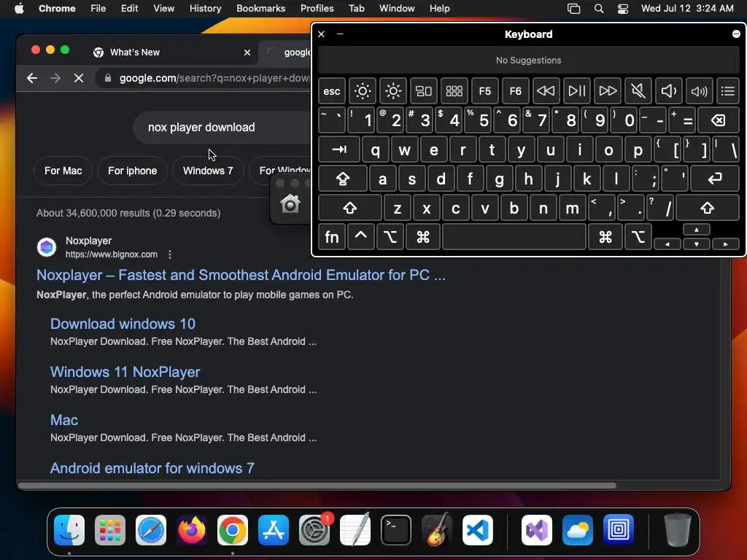Tap the esc key
Image resolution: width=747 pixels, height=560 pixels.
coord(332,91)
